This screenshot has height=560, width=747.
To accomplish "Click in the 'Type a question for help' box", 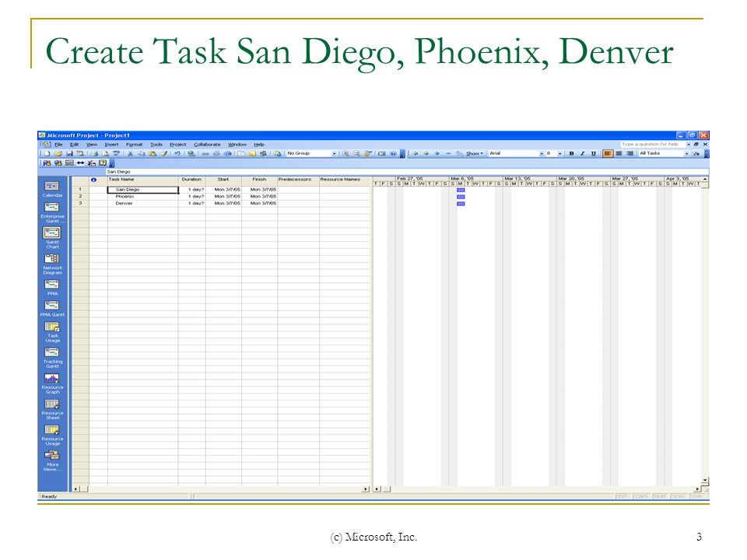I will [x=652, y=145].
